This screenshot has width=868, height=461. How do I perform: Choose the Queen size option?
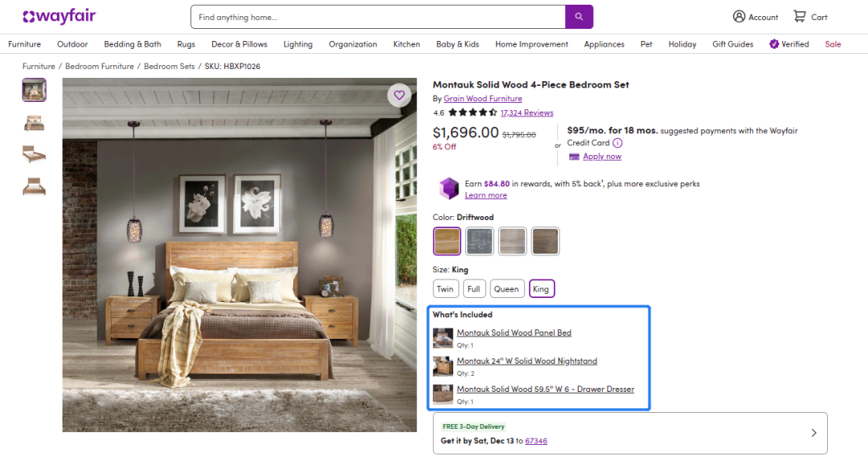point(506,289)
